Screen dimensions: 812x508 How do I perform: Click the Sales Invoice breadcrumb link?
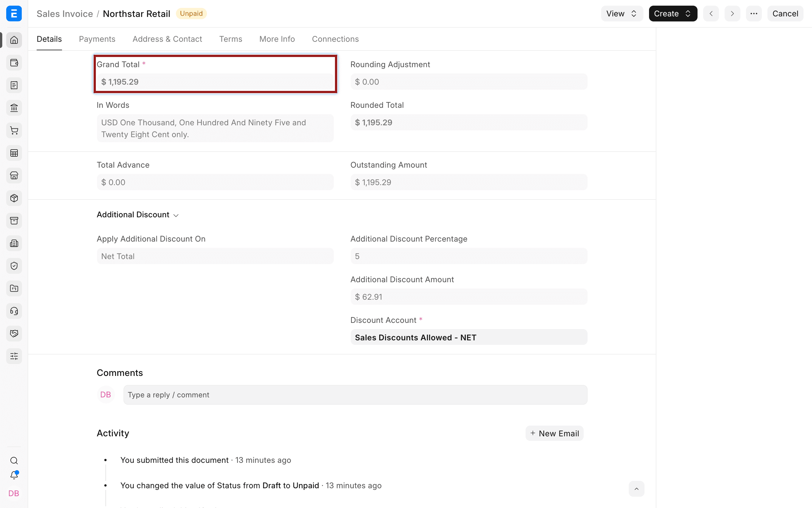65,14
